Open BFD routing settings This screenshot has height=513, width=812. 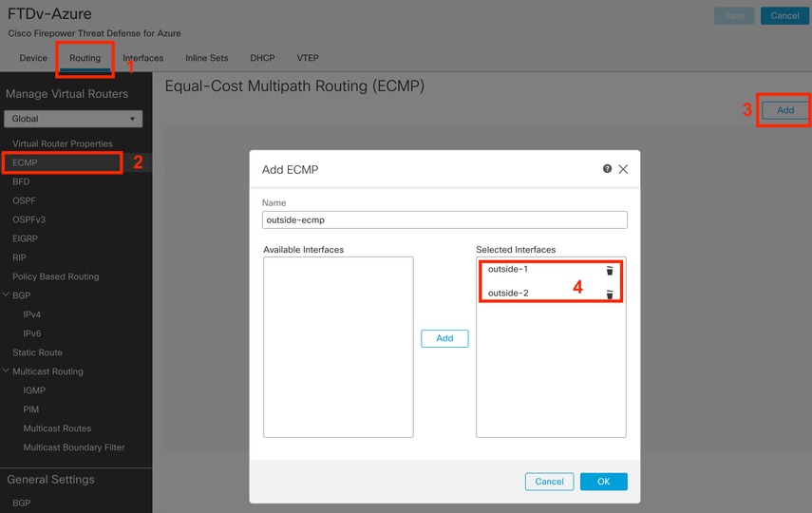click(x=21, y=181)
